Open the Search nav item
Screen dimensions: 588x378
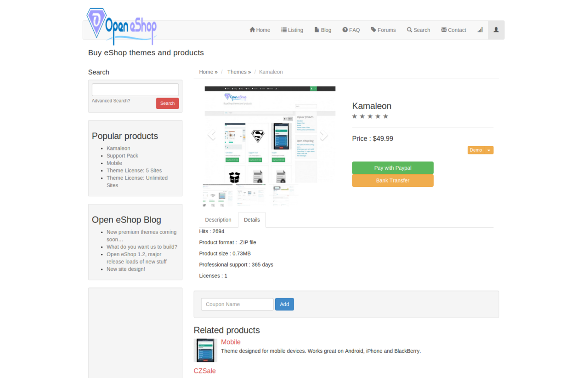point(418,30)
